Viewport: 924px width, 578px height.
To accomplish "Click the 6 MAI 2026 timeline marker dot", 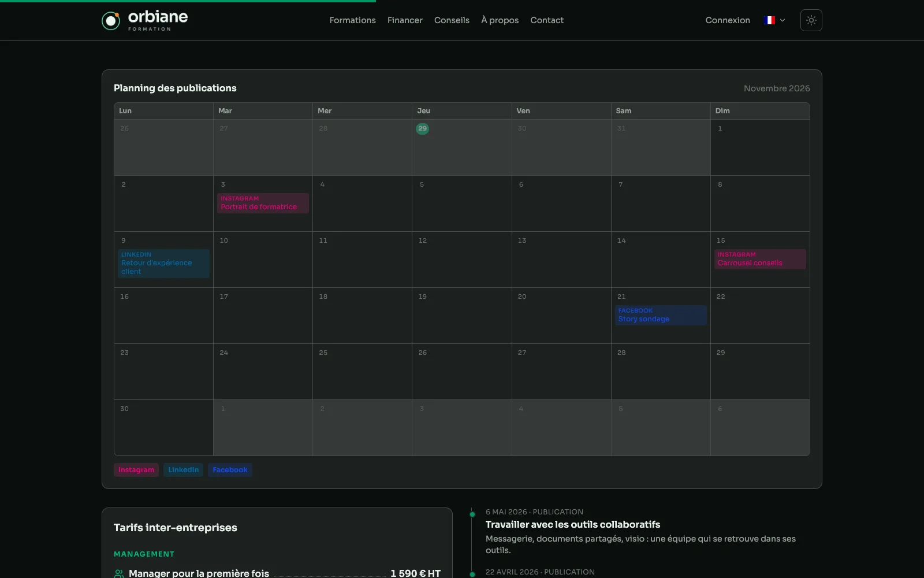I will coord(472,514).
